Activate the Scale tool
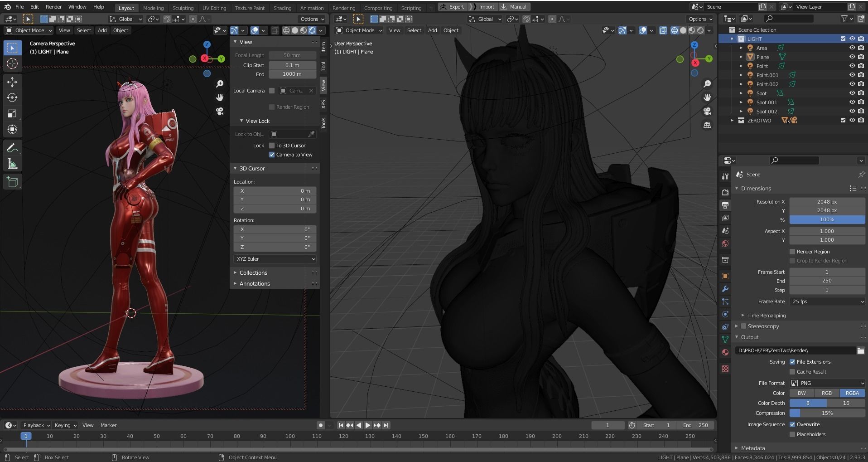The image size is (868, 462). click(x=12, y=114)
